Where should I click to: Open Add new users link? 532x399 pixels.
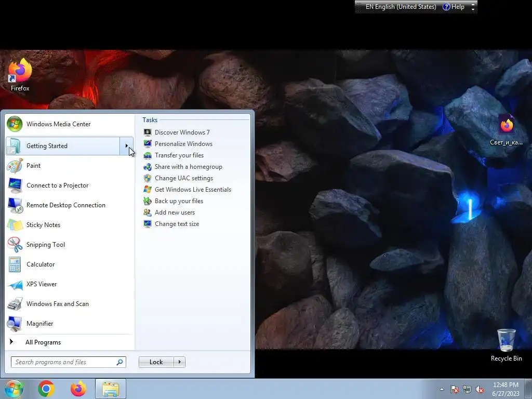175,212
